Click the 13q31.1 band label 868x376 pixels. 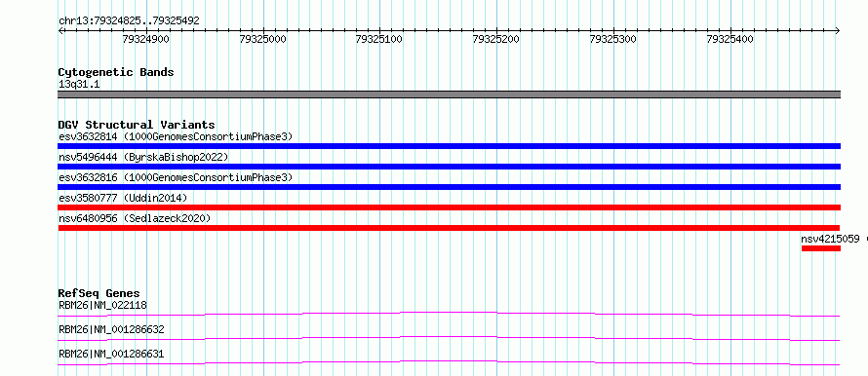(x=79, y=85)
